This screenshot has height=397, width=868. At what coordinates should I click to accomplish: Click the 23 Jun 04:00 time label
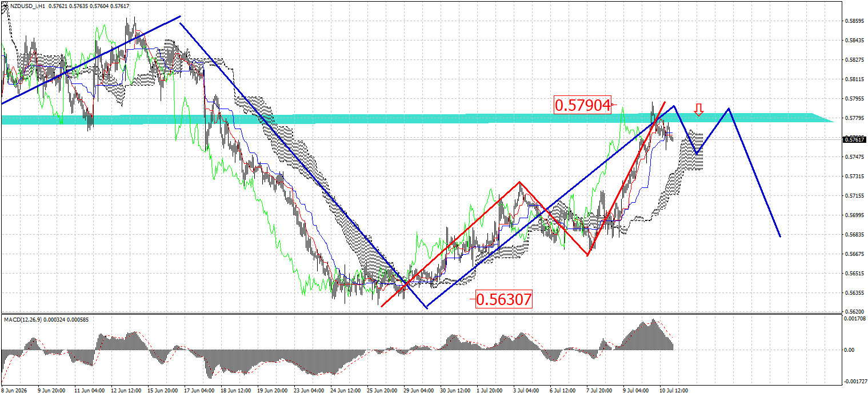coord(310,391)
